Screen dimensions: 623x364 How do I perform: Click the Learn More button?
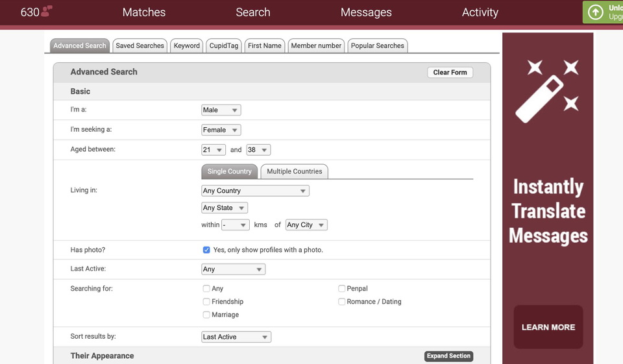[x=548, y=327]
